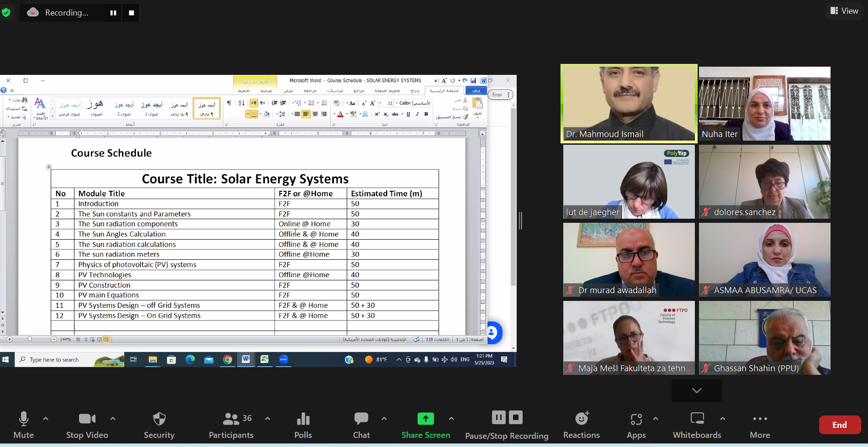The height and width of the screenshot is (447, 868).
Task: Mute the microphone
Action: pyautogui.click(x=24, y=425)
